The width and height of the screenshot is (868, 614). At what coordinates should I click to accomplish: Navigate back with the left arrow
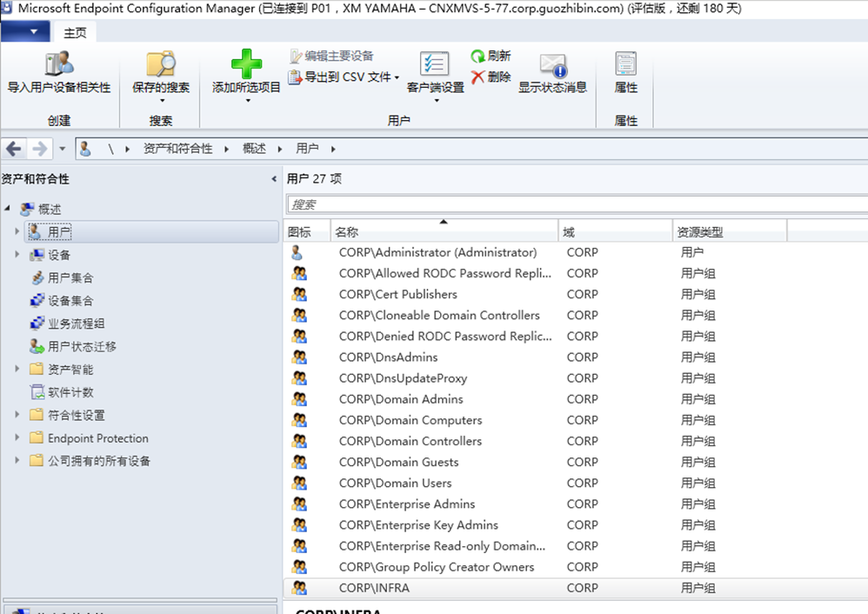pyautogui.click(x=14, y=149)
